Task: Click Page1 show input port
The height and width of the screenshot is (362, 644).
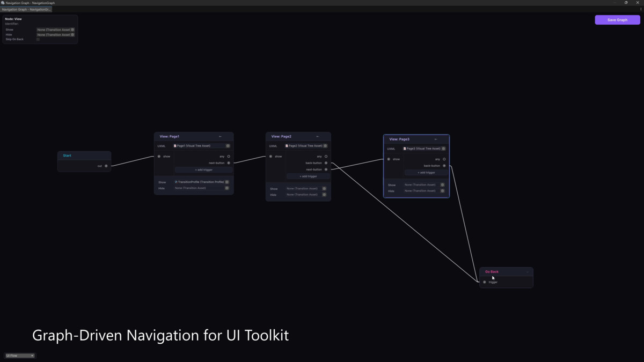Action: click(159, 157)
